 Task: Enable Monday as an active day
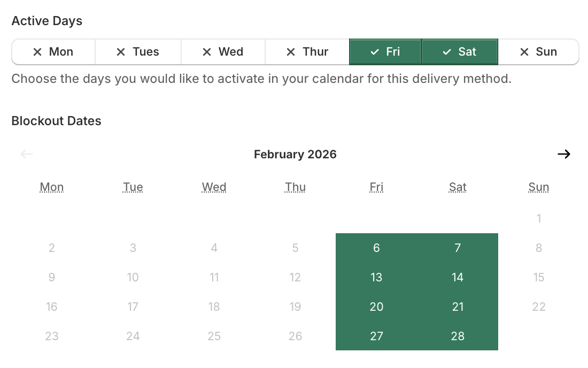[x=53, y=51]
